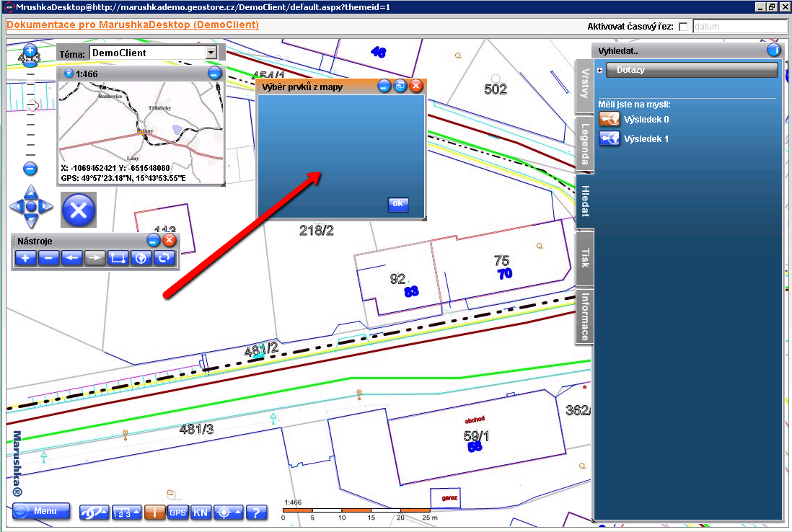This screenshot has width=792, height=532.
Task: Collapse the overview map panel
Action: click(x=214, y=74)
